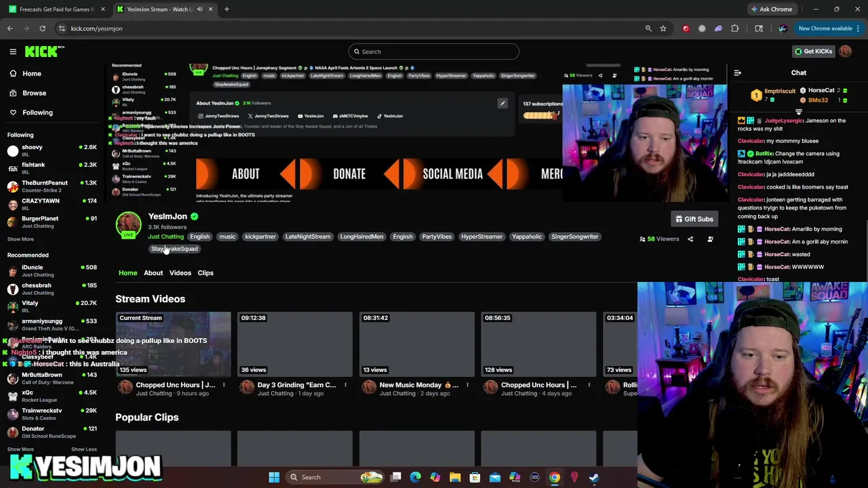The height and width of the screenshot is (488, 868).
Task: Expand Show More under Following list
Action: (x=20, y=239)
